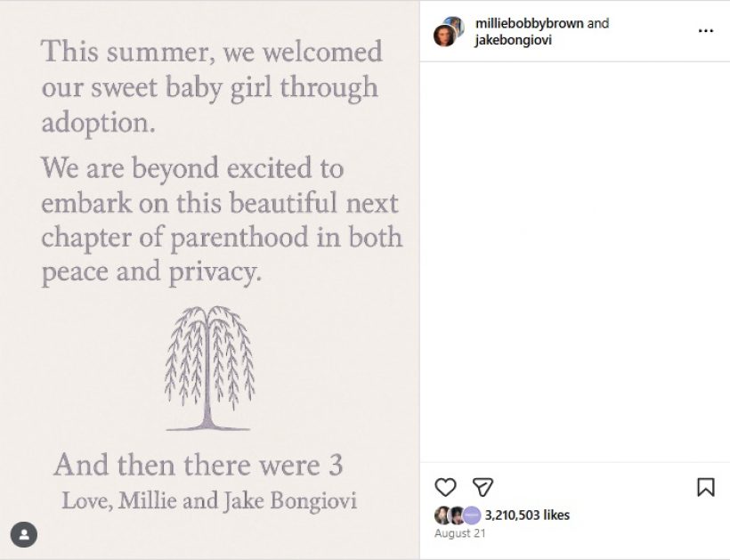Image resolution: width=730 pixels, height=560 pixels.
Task: Save the post using the bookmark icon
Action: coord(704,488)
